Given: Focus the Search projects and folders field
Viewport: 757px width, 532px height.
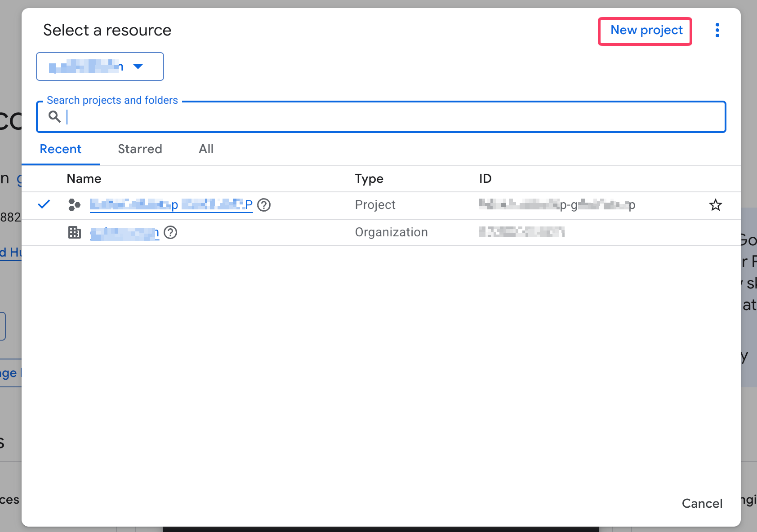Looking at the screenshot, I should (x=387, y=117).
